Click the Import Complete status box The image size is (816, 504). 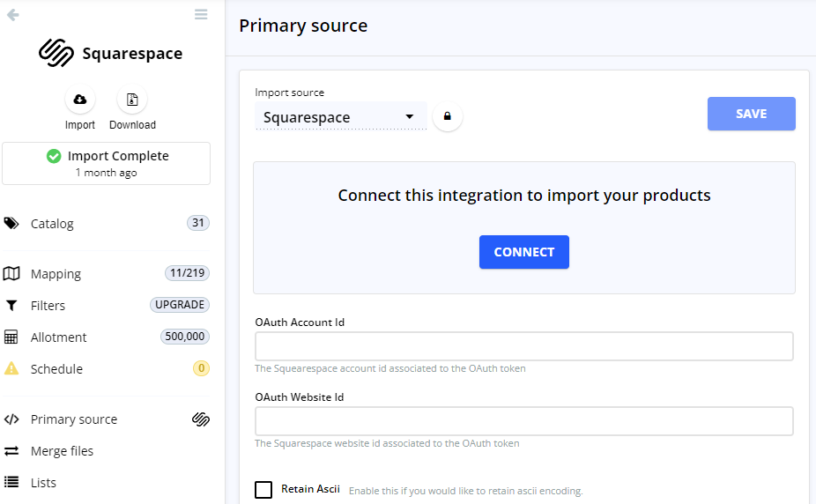pyautogui.click(x=106, y=163)
